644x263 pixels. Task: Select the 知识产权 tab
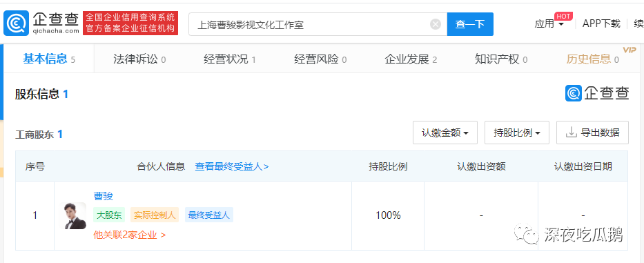click(500, 59)
